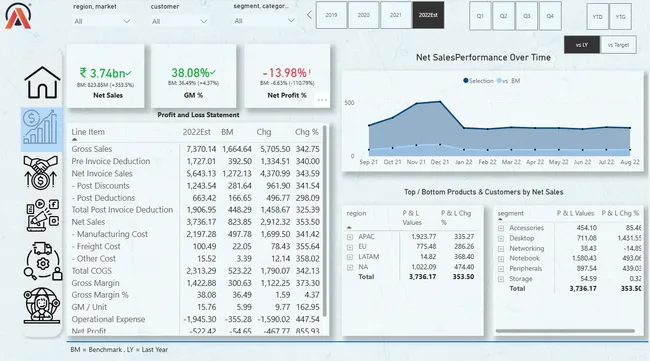Expand the LATAM region row
The height and width of the screenshot is (361, 650).
click(x=350, y=257)
